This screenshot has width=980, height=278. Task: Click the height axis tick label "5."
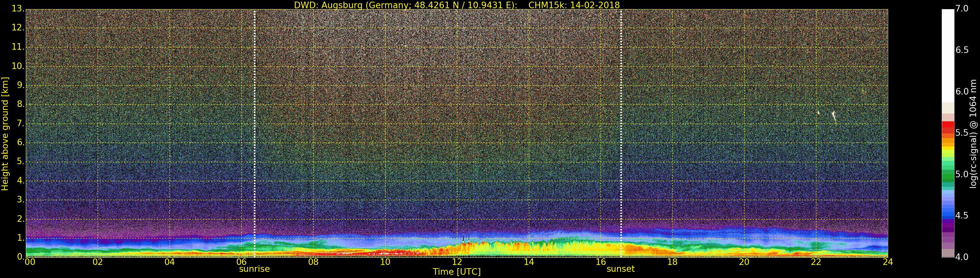coord(21,162)
